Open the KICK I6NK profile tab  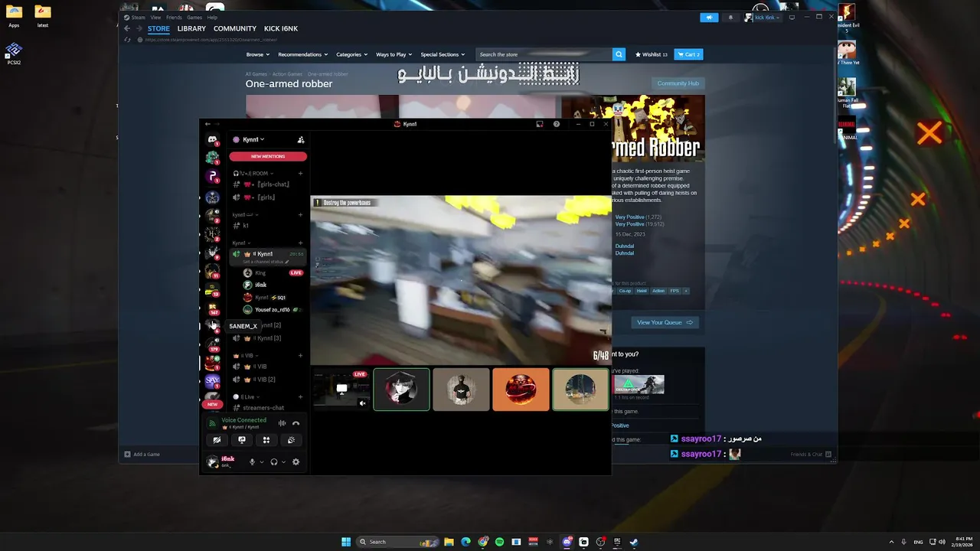(x=281, y=28)
